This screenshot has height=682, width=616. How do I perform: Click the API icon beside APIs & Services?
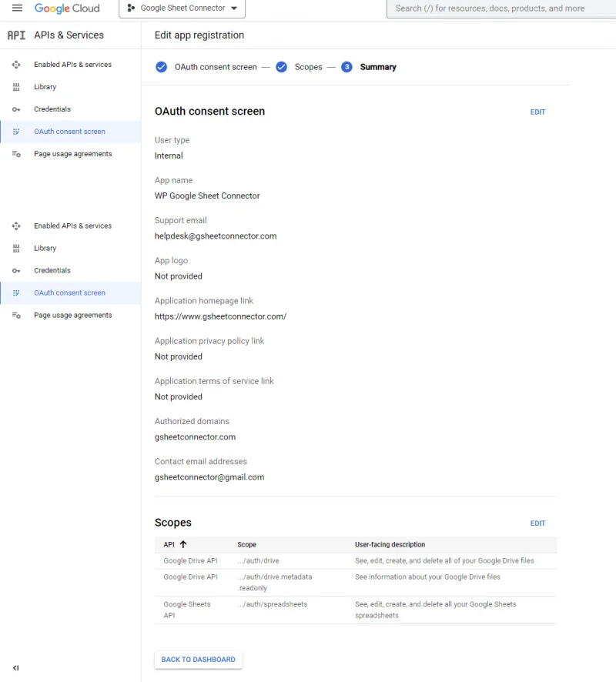(x=16, y=35)
